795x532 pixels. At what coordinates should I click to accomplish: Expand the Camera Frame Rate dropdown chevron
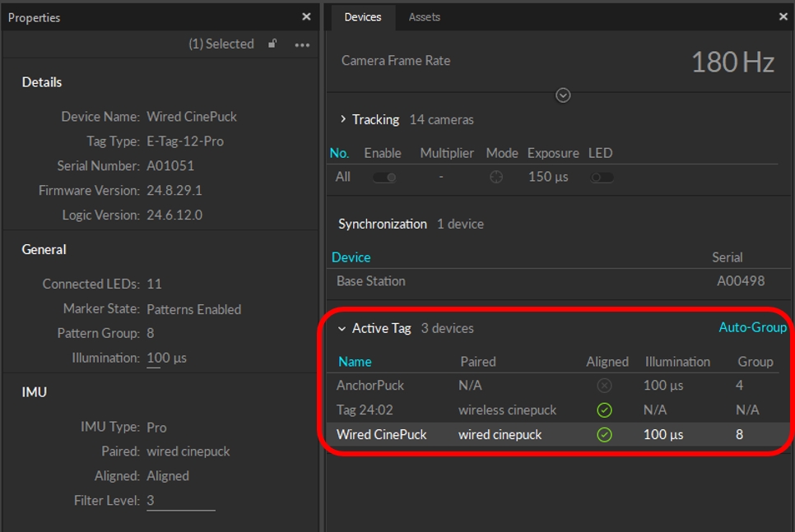coord(563,95)
